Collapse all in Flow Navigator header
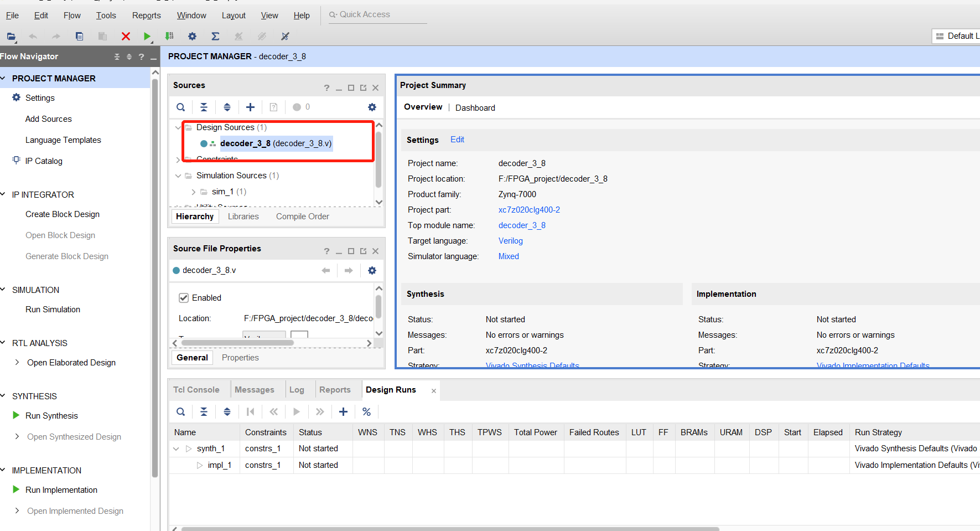 click(117, 57)
